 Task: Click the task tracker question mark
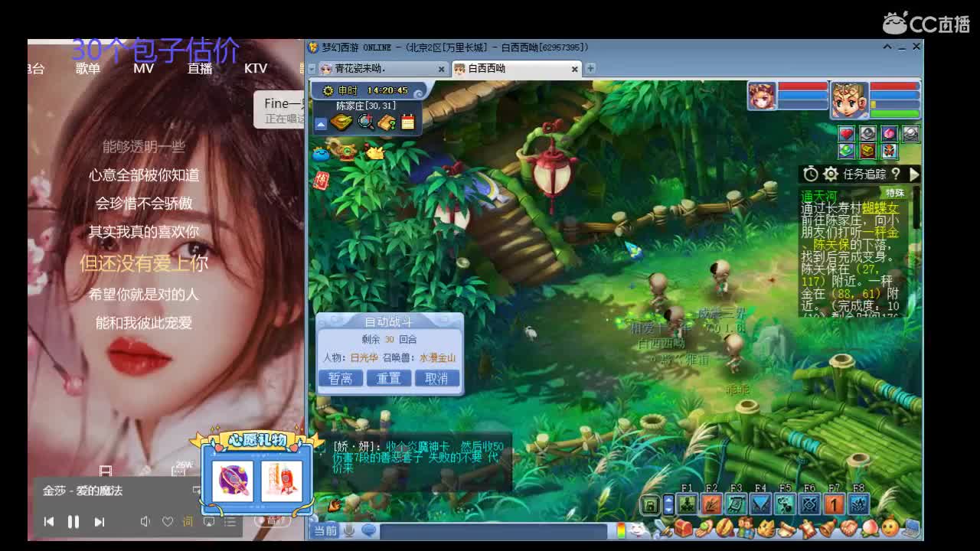[896, 174]
